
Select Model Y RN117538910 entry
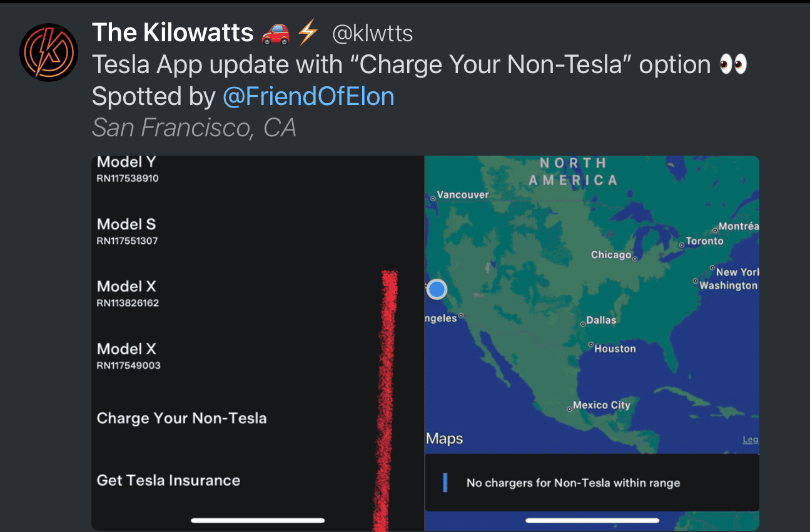pyautogui.click(x=128, y=169)
